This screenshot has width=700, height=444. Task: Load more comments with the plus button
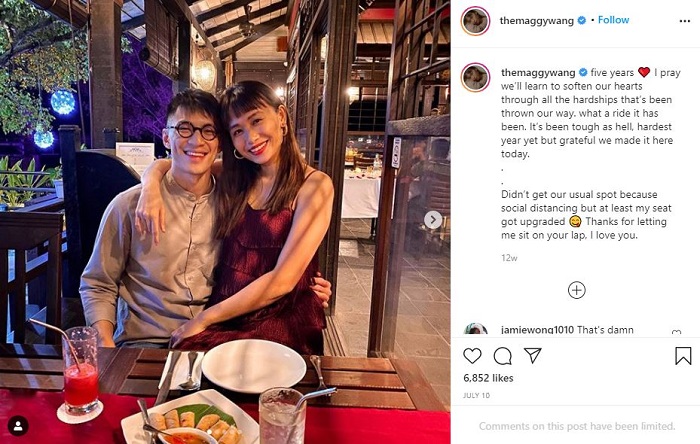click(576, 290)
